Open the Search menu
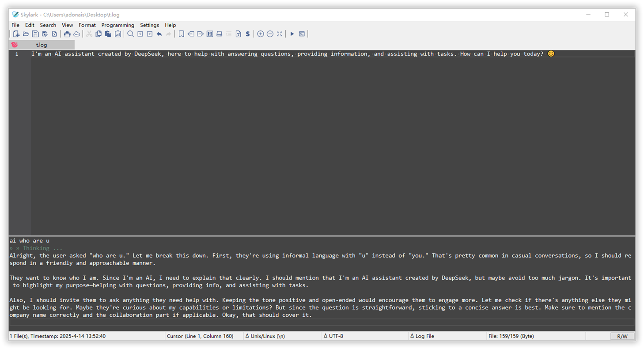This screenshot has height=349, width=644. (48, 25)
